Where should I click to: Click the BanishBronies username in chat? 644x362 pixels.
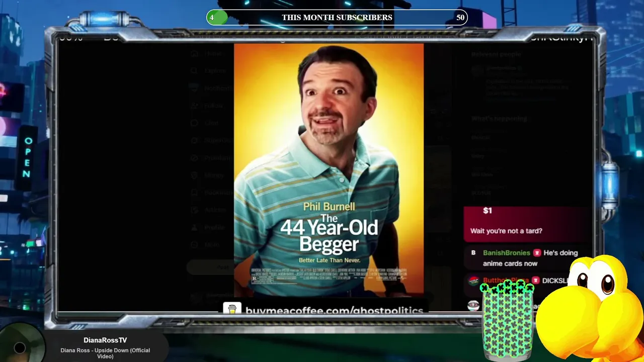507,253
